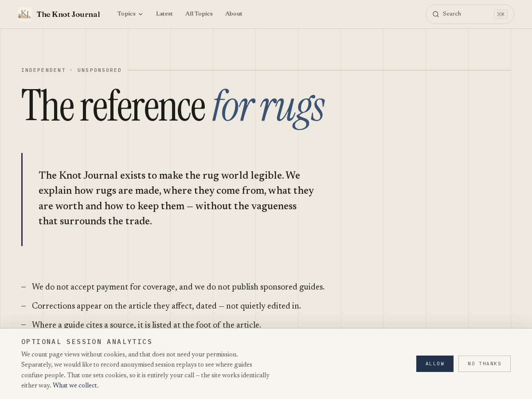The height and width of the screenshot is (399, 532).
Task: Click the 'Independent · Unsponsored' label
Action: 71,70
